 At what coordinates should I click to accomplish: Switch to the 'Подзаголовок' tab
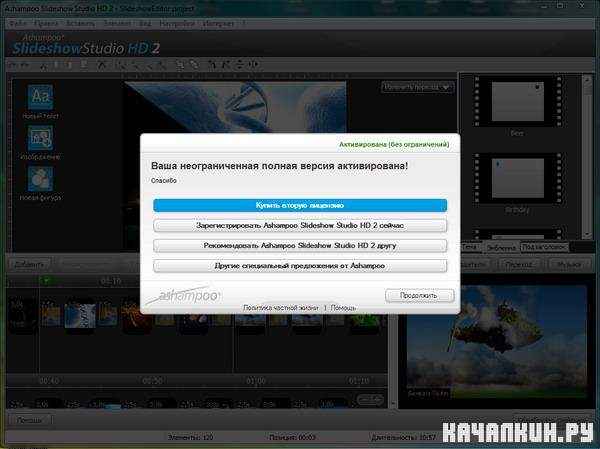pyautogui.click(x=544, y=247)
